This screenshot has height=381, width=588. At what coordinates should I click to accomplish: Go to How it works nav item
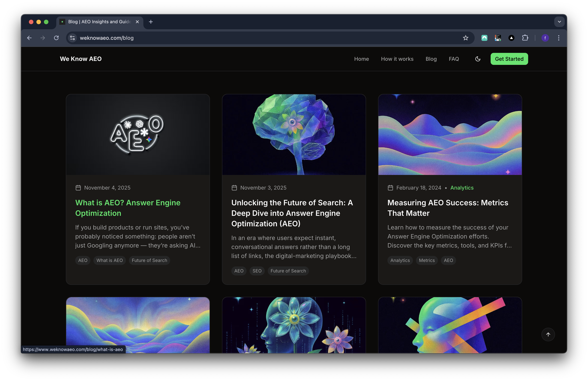coord(397,59)
